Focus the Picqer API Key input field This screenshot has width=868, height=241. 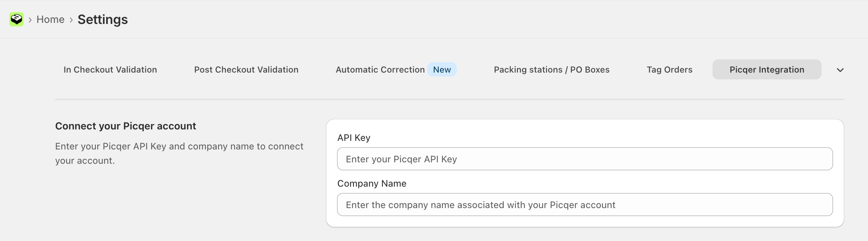click(585, 159)
